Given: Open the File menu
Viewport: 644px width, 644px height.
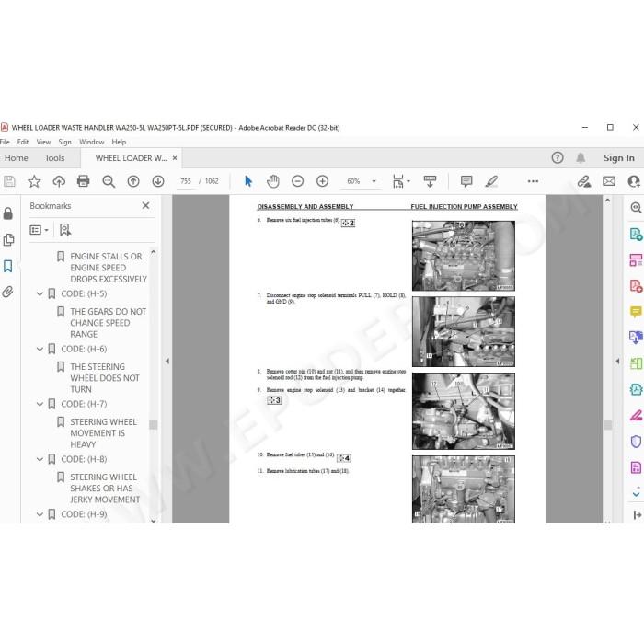Looking at the screenshot, I should coord(5,142).
